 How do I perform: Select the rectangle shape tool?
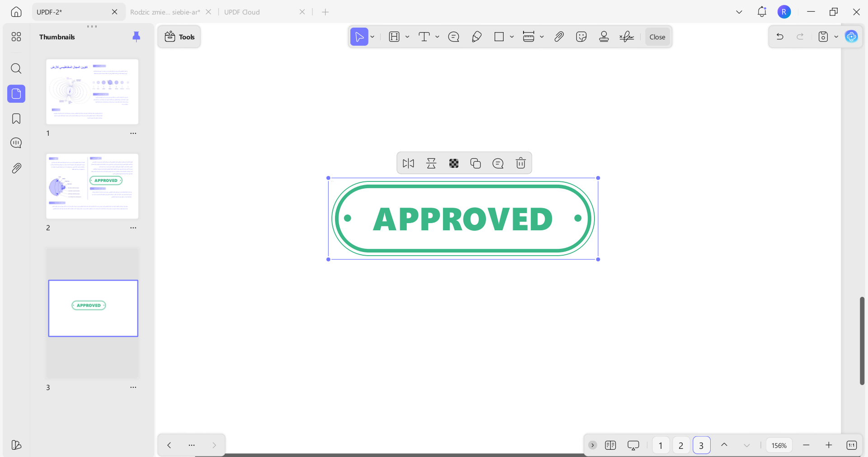[x=499, y=37]
